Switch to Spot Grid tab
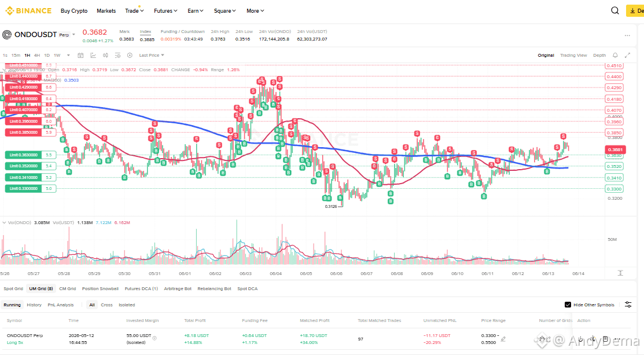This screenshot has height=355, width=644. (13, 288)
